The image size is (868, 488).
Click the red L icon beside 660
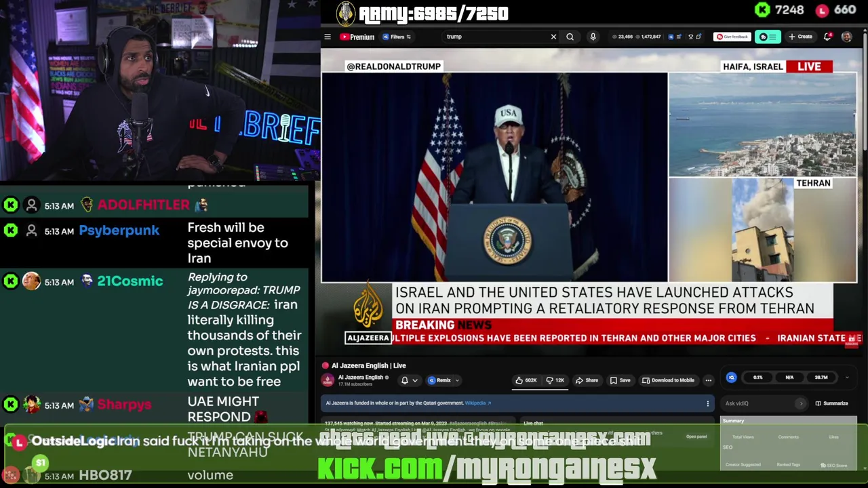tap(822, 10)
